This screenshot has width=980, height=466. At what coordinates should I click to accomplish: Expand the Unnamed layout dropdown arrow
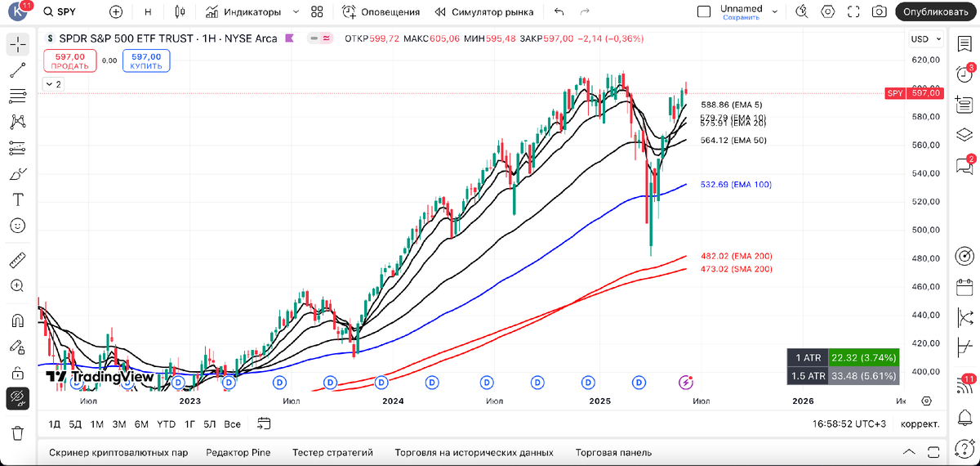click(x=776, y=12)
